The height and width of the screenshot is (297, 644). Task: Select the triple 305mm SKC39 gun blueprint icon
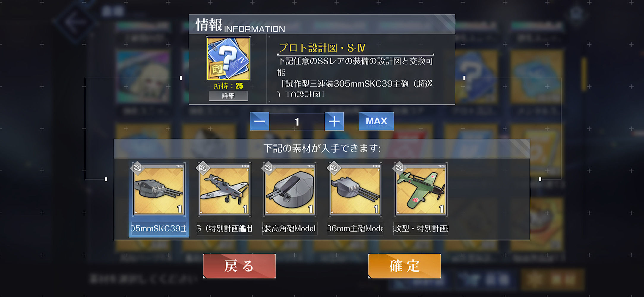[159, 189]
